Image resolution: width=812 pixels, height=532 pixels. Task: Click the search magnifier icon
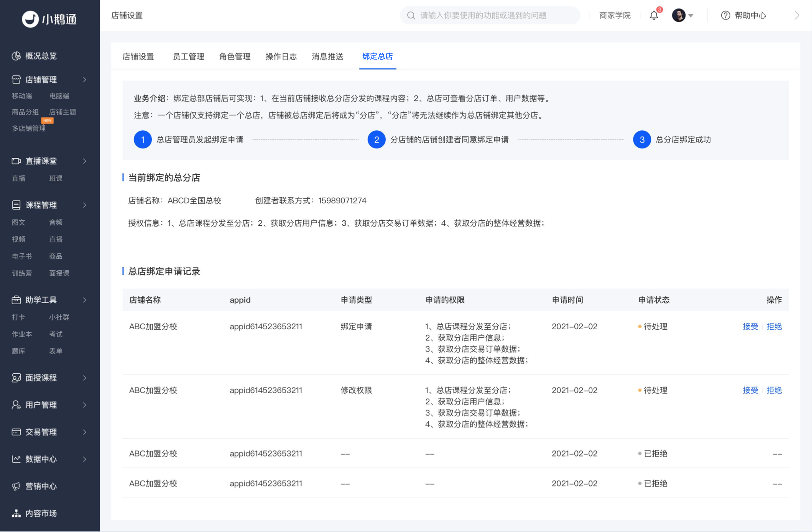(x=411, y=15)
